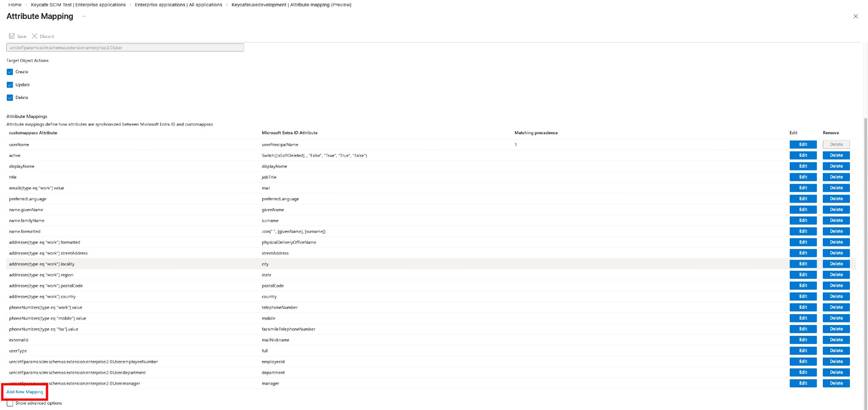
Task: Go to Home breadcrumb
Action: tap(15, 5)
